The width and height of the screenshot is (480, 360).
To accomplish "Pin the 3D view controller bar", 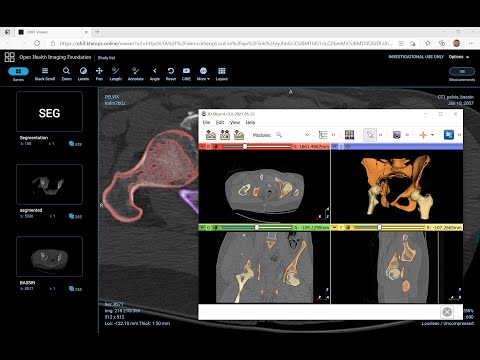I will click(x=335, y=147).
